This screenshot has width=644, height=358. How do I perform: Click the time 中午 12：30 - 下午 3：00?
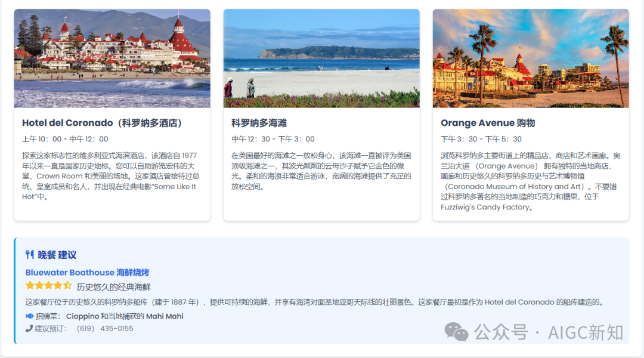273,140
